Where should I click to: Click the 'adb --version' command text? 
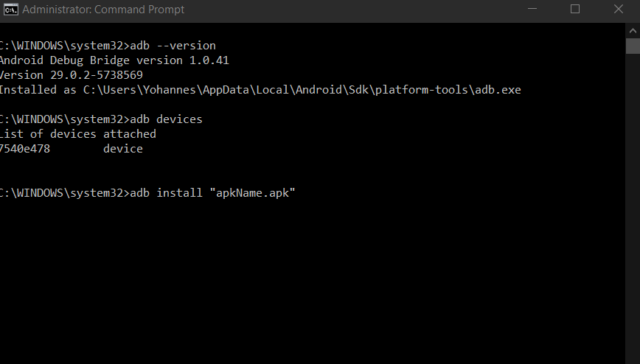click(173, 46)
